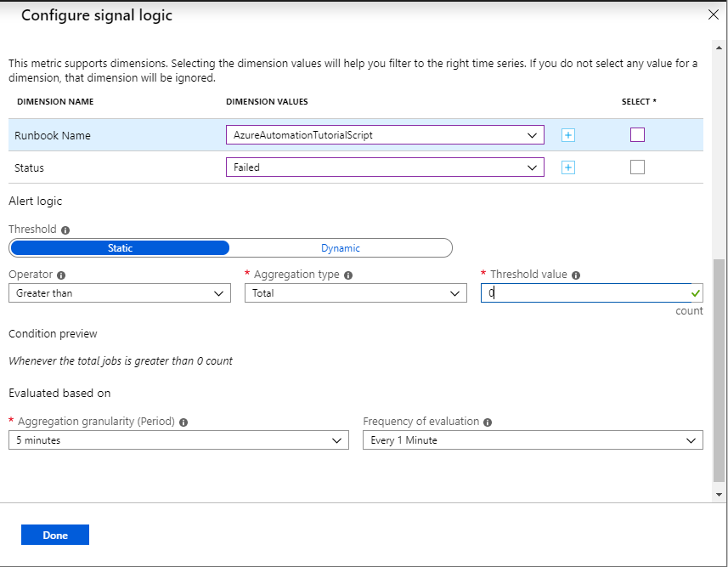Image resolution: width=728 pixels, height=567 pixels.
Task: Click info icon beside Aggregation type
Action: click(x=348, y=275)
